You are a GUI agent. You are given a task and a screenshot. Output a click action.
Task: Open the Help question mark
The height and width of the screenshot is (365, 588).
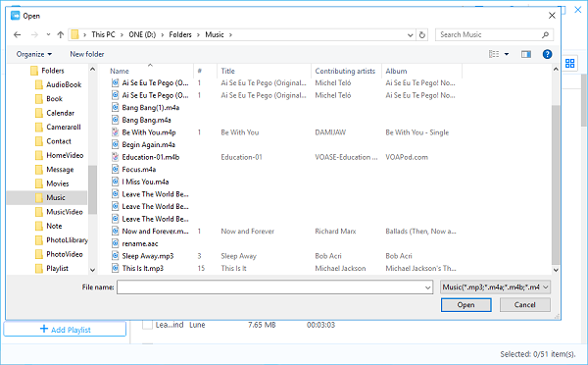point(547,54)
